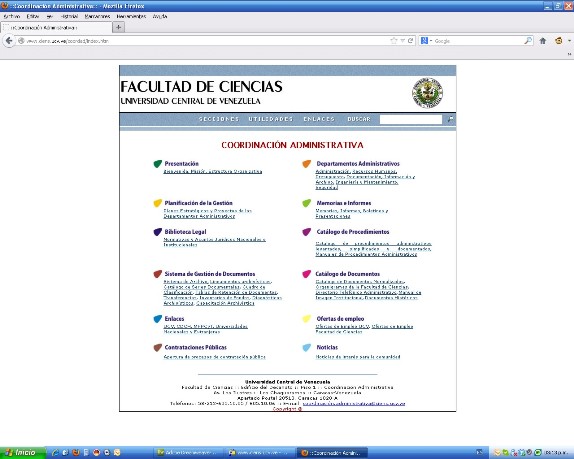Click the university seal logo in header
Screen dimensions: 574x459
pyautogui.click(x=427, y=93)
